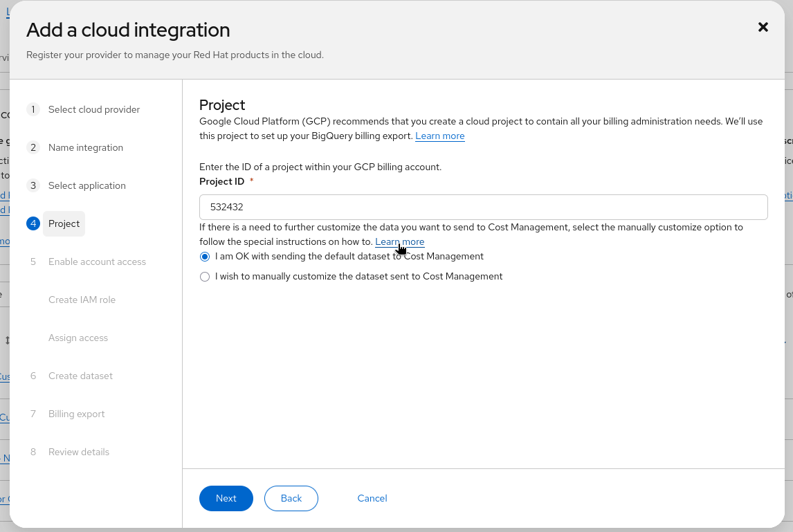Click step 8 Review details

coord(78,452)
